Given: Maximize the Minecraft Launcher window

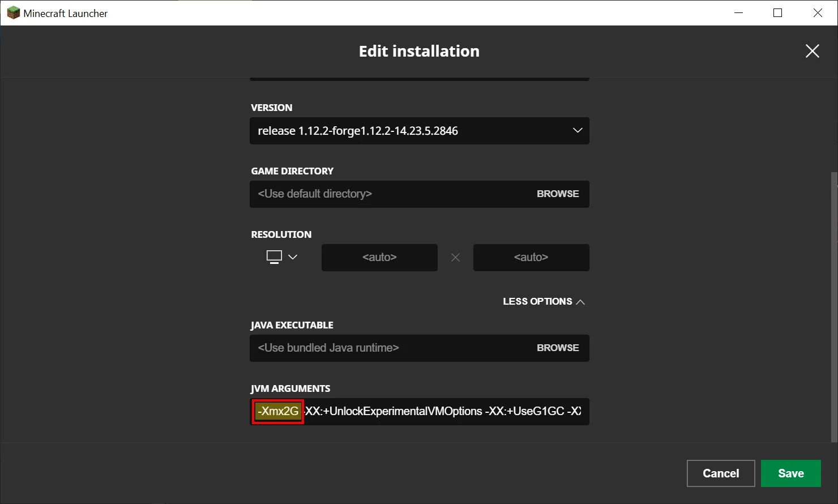Looking at the screenshot, I should tap(778, 12).
